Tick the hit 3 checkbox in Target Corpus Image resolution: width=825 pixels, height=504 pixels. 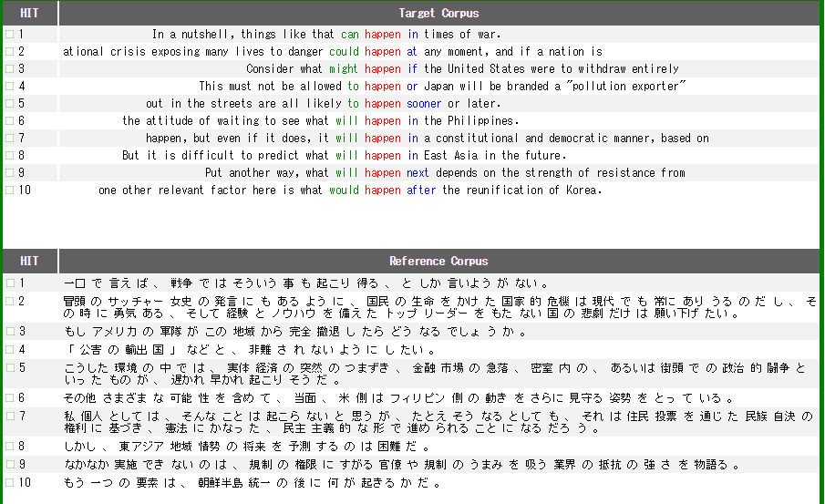pyautogui.click(x=9, y=69)
